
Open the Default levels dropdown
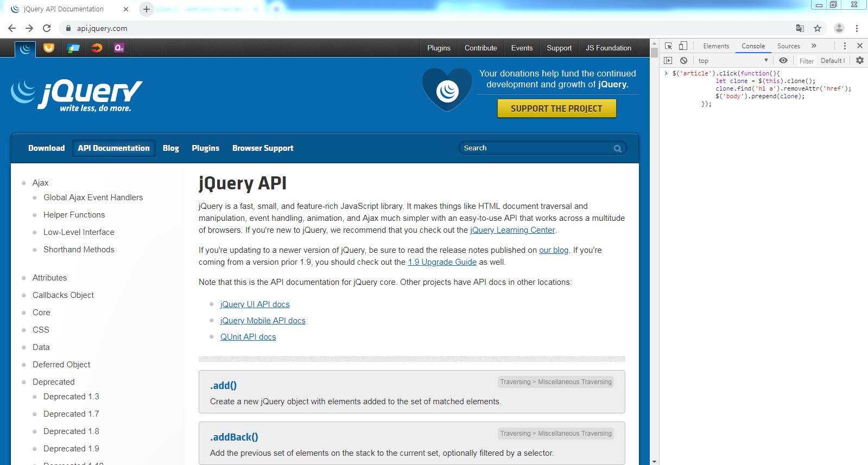pos(833,61)
